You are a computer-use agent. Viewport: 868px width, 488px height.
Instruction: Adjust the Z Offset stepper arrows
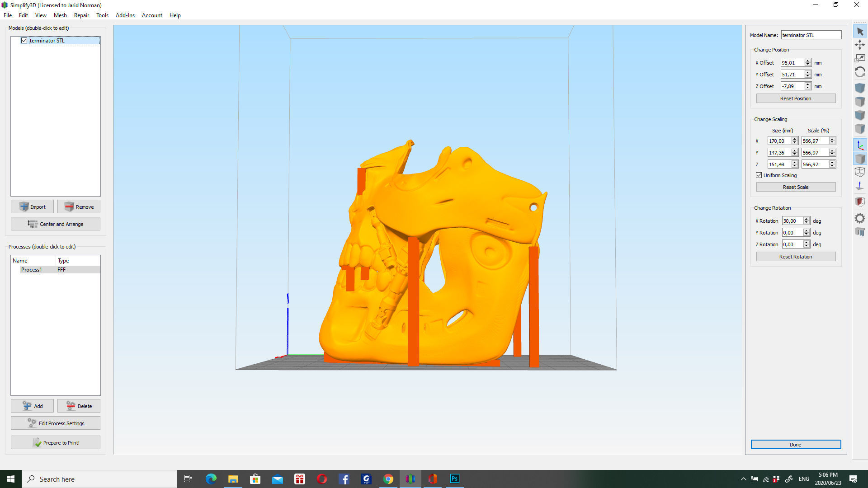[x=807, y=86]
